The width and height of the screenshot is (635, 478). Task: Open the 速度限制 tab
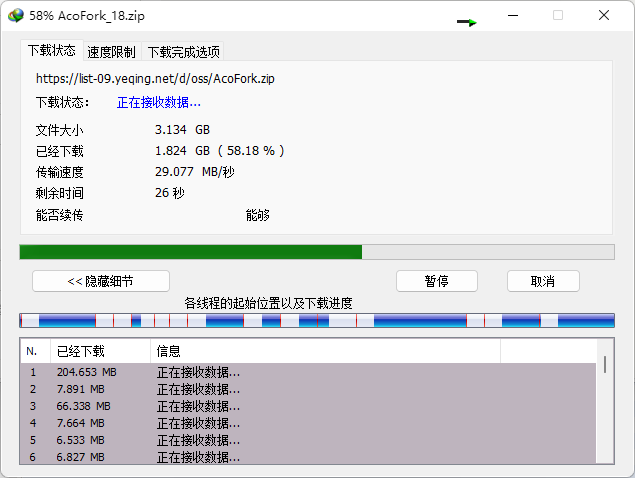click(111, 52)
